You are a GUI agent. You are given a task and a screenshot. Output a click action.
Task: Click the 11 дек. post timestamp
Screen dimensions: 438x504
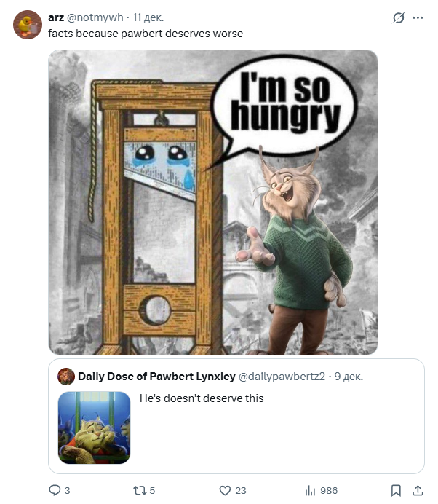148,18
